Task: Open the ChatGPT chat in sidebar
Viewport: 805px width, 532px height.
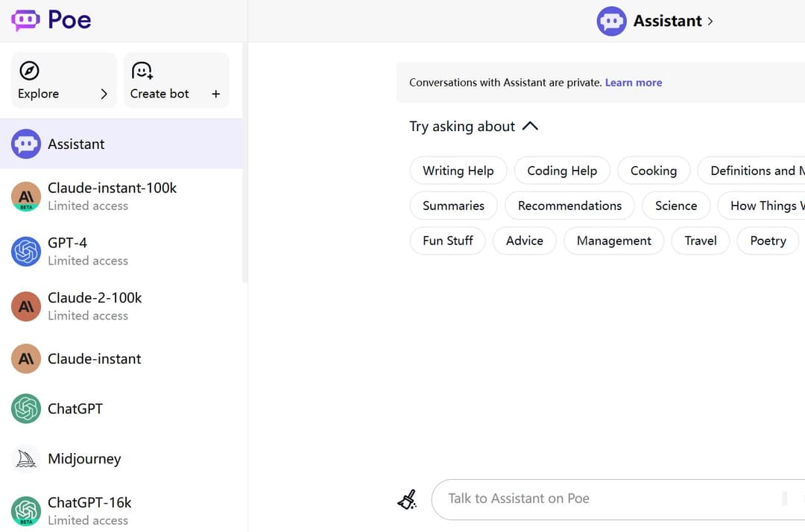Action: pyautogui.click(x=75, y=409)
